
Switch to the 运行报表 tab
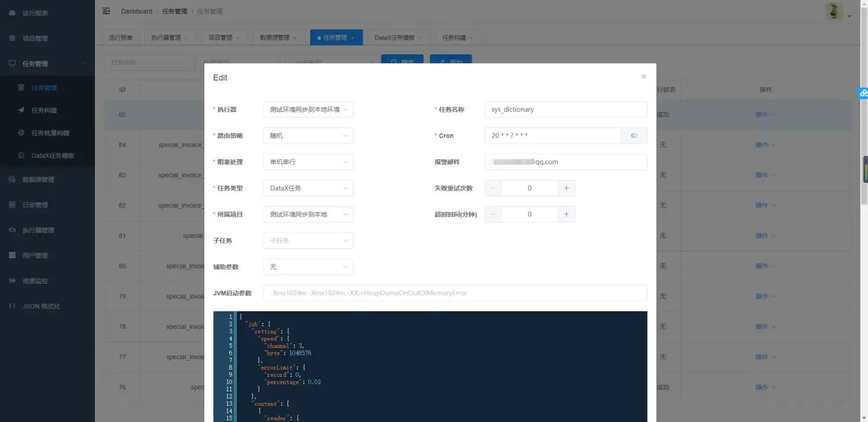(x=120, y=36)
